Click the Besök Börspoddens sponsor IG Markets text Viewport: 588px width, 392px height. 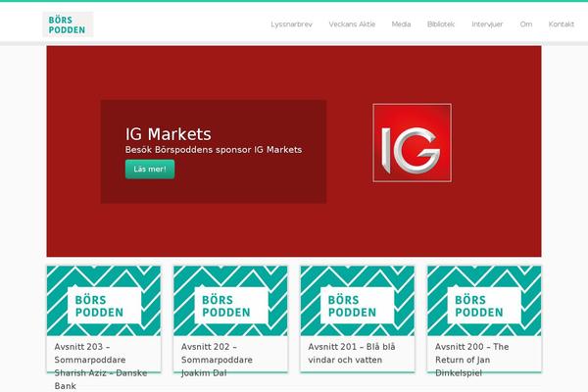(214, 150)
